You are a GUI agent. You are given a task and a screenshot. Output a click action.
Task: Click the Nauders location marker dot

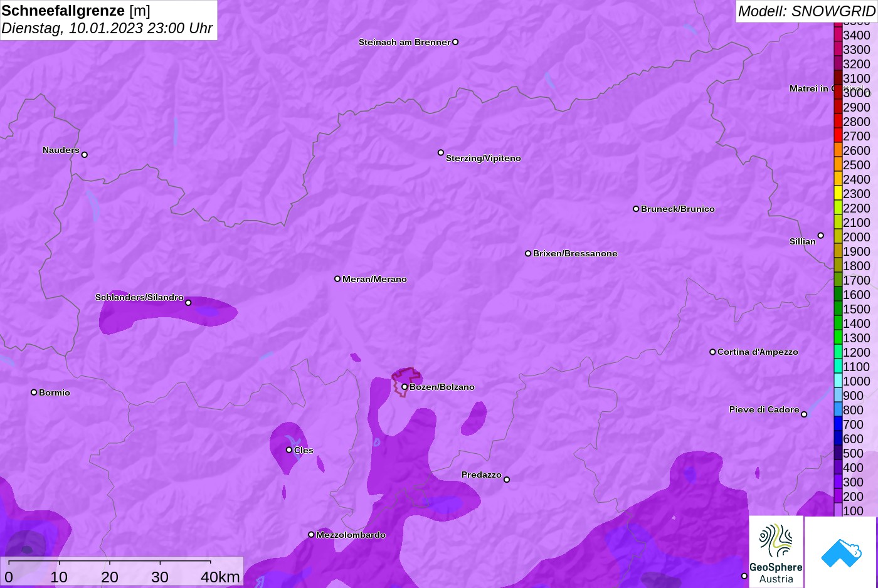tap(85, 154)
